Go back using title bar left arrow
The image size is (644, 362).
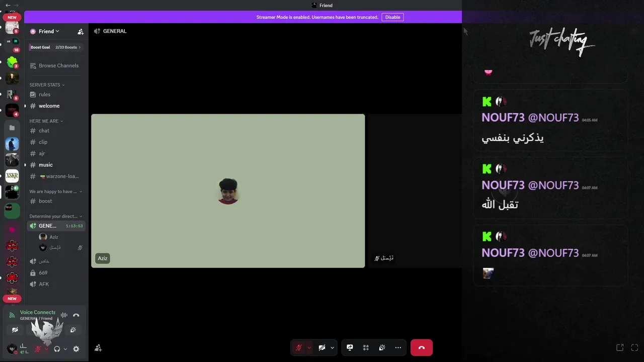tap(8, 5)
